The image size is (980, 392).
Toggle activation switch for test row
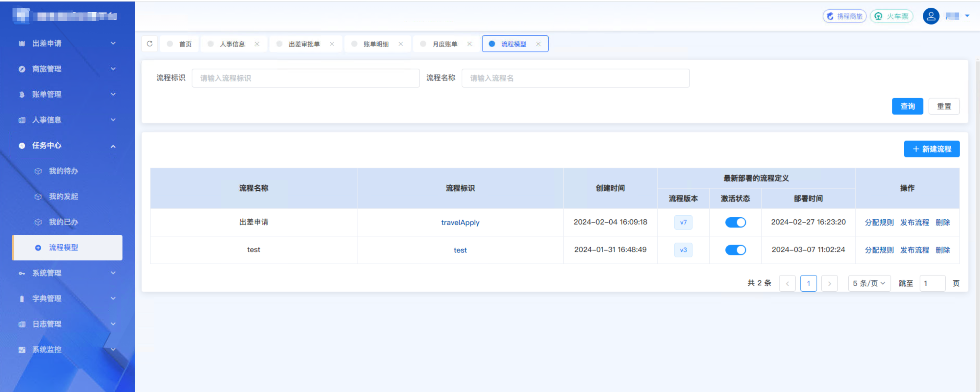(735, 250)
